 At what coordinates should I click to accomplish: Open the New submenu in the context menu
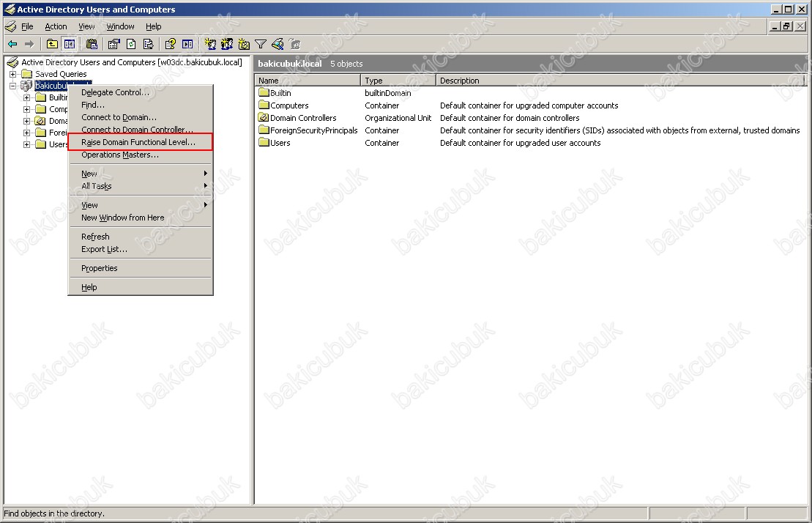[x=141, y=174]
